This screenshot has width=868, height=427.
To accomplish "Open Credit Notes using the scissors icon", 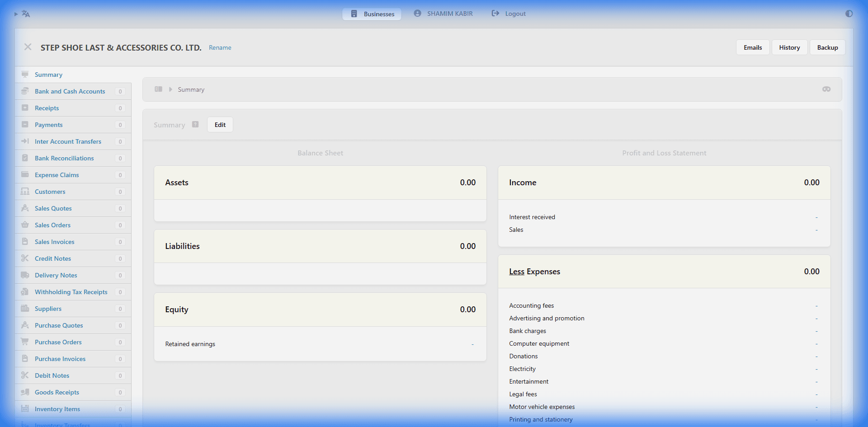I will click(x=25, y=258).
